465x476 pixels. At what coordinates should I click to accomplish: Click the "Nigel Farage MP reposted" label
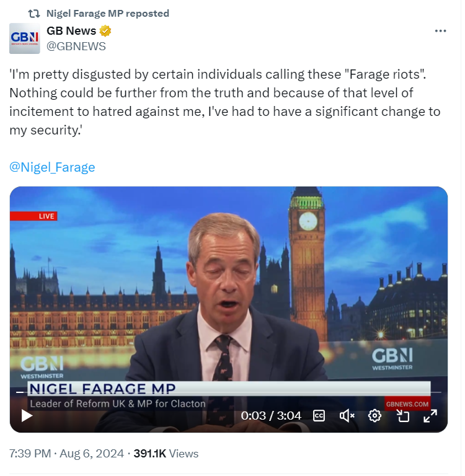pyautogui.click(x=108, y=13)
